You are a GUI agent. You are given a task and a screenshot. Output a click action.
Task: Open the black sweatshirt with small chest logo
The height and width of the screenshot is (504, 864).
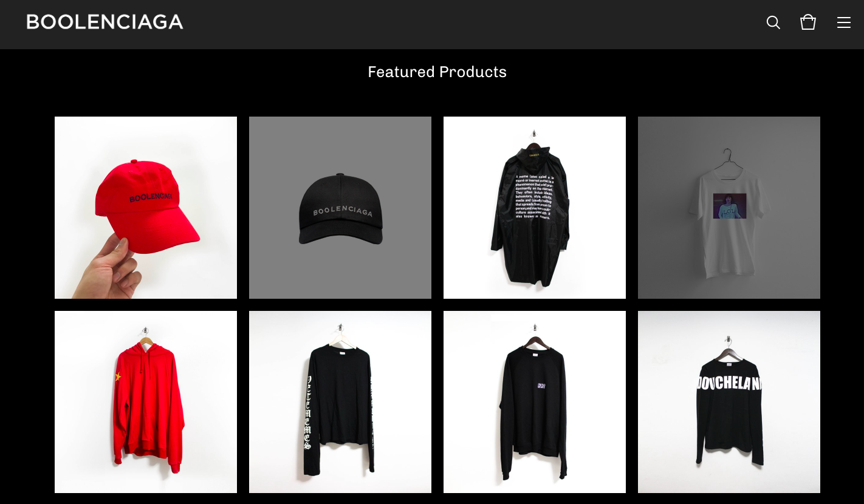pyautogui.click(x=535, y=402)
